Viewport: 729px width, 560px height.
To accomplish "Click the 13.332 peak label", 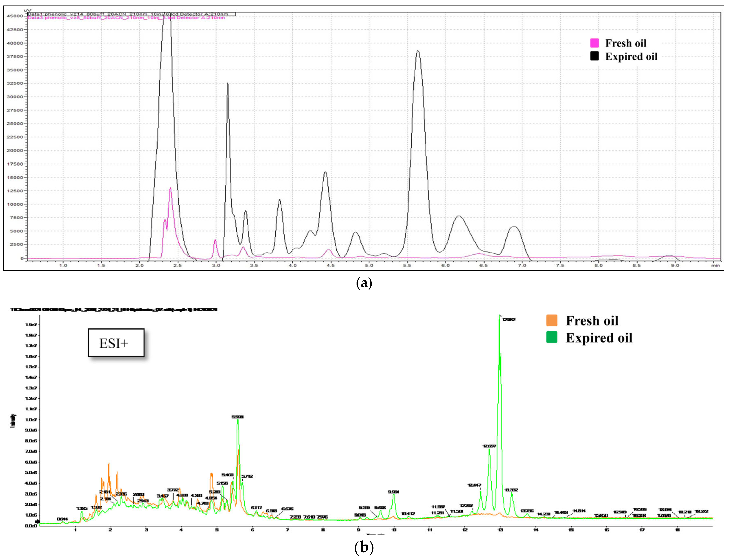I will click(511, 490).
